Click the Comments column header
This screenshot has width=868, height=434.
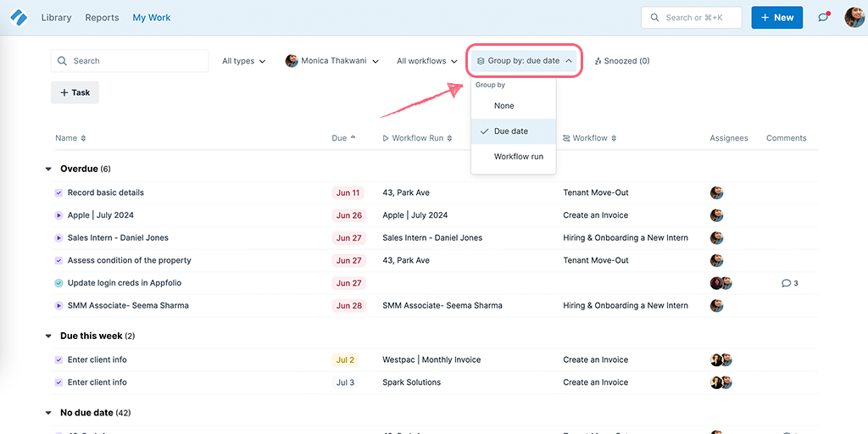coord(786,138)
